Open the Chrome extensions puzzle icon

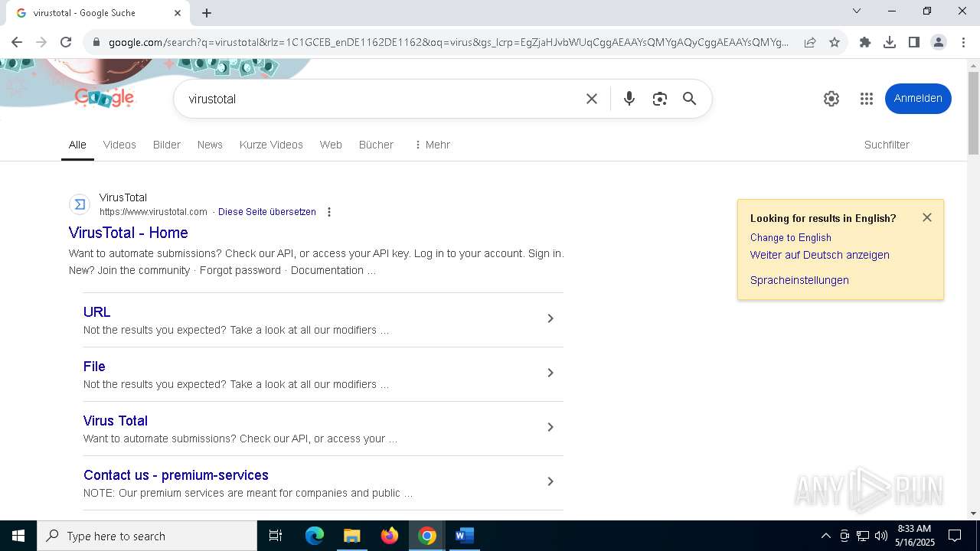865,42
